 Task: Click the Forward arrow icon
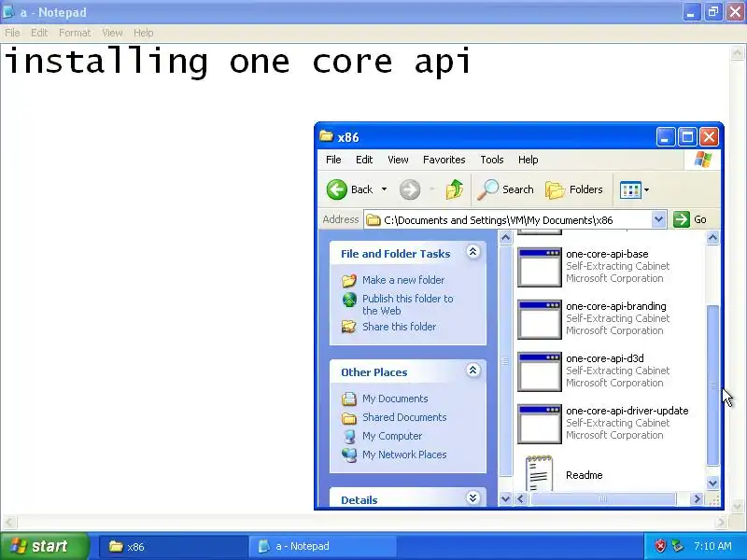tap(410, 189)
